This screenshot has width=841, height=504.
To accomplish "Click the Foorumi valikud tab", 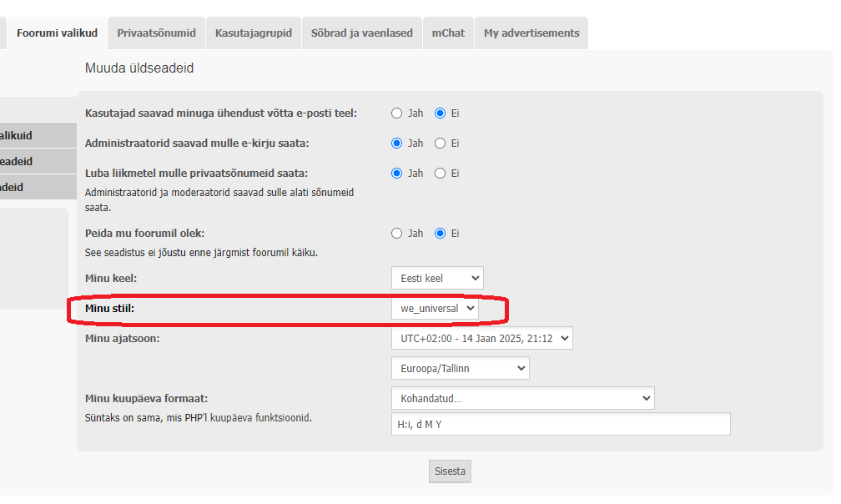I will point(57,33).
